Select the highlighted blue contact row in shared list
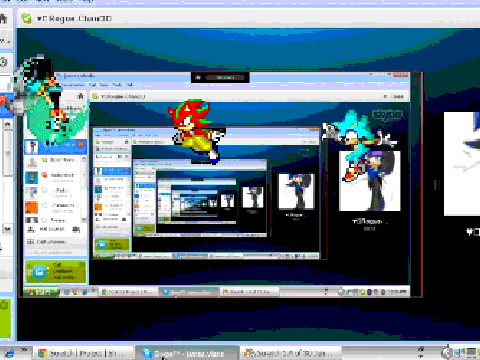Viewport: 480px width, 360px height. 55,146
